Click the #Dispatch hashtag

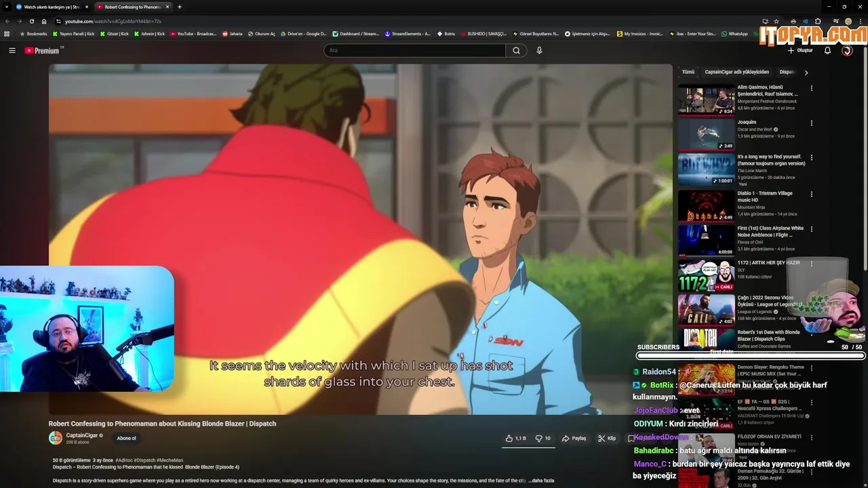144,460
